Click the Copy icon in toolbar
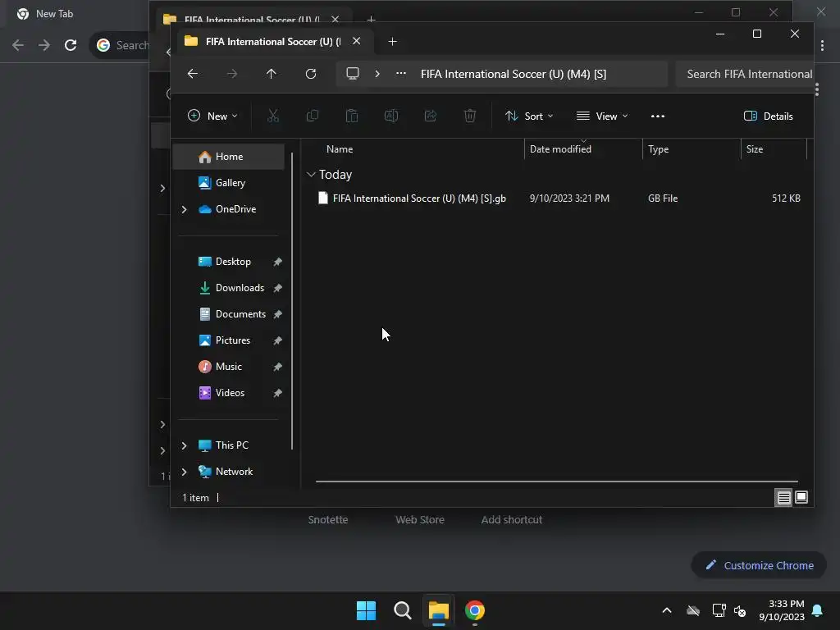840x630 pixels. [x=313, y=116]
